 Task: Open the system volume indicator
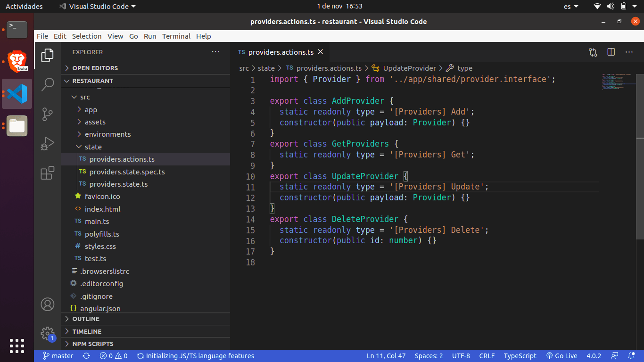click(x=611, y=6)
